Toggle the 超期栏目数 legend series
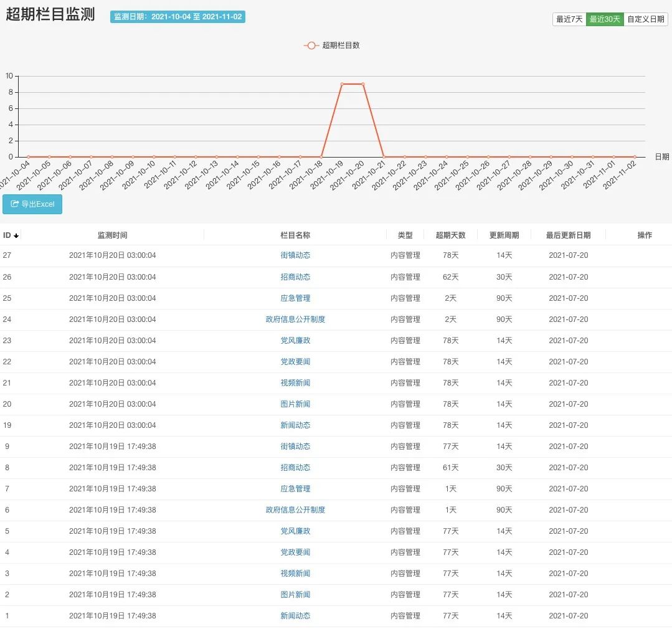The image size is (672, 629). click(333, 45)
